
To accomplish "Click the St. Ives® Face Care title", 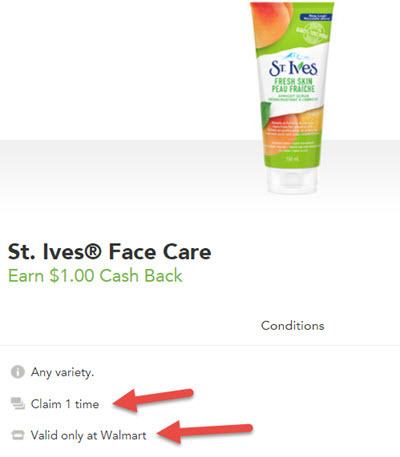I will coord(109,252).
